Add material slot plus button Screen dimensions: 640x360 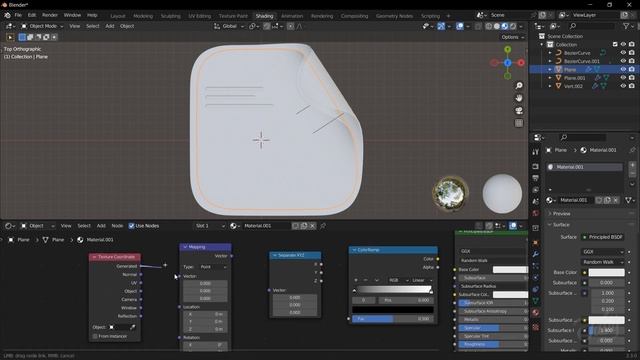[632, 165]
